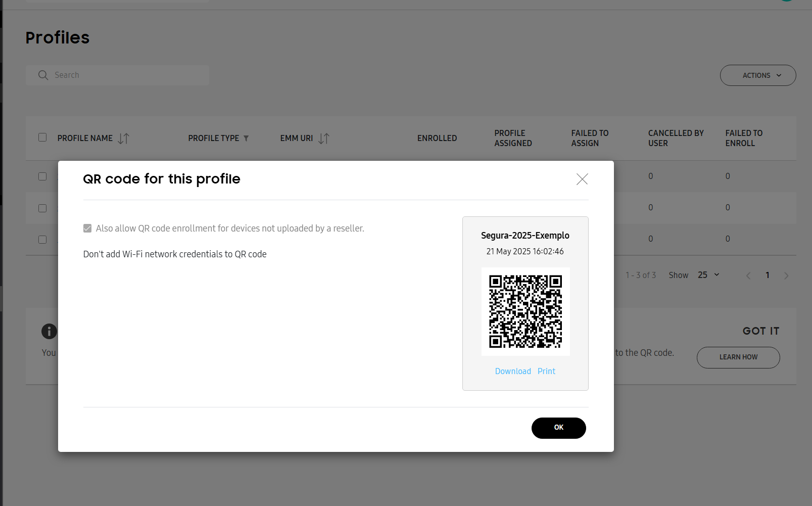The height and width of the screenshot is (506, 812).
Task: Close the QR code dialog with X
Action: click(582, 179)
